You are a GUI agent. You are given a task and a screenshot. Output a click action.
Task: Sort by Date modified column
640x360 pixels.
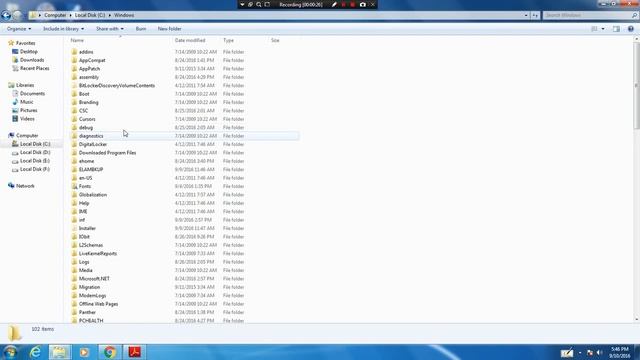tap(190, 40)
